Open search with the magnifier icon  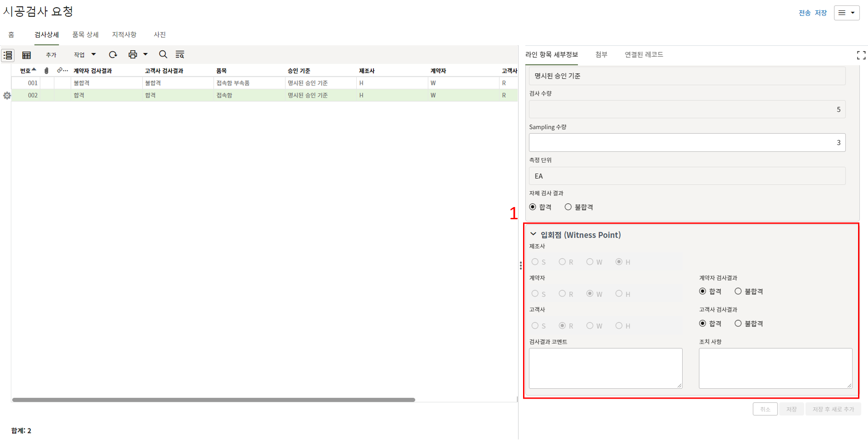[x=163, y=55]
